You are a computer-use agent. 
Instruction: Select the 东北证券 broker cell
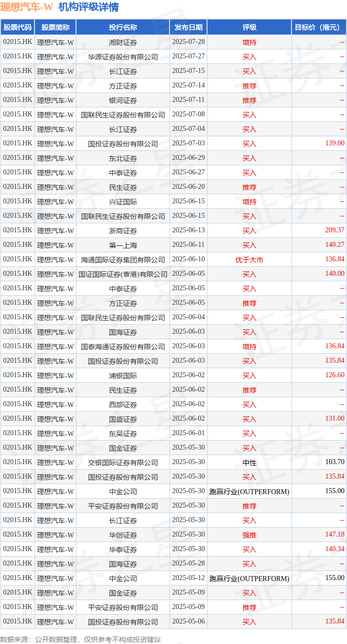pyautogui.click(x=123, y=158)
